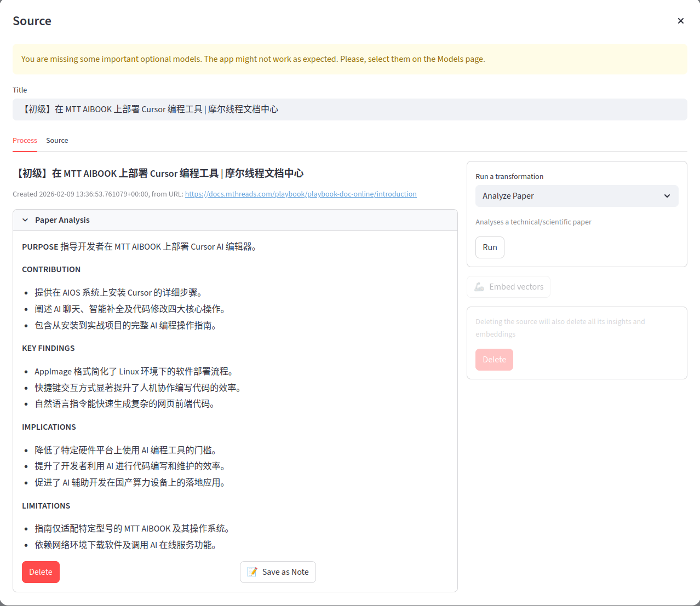
Task: Click the bold document heading below tabs
Action: click(158, 174)
